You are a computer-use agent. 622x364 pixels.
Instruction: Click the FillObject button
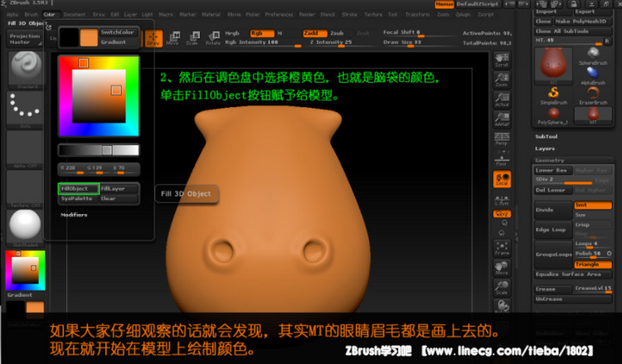(79, 189)
